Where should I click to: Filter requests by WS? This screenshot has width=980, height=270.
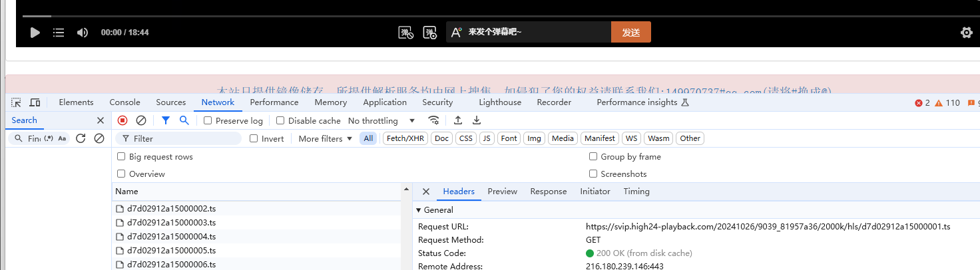631,138
